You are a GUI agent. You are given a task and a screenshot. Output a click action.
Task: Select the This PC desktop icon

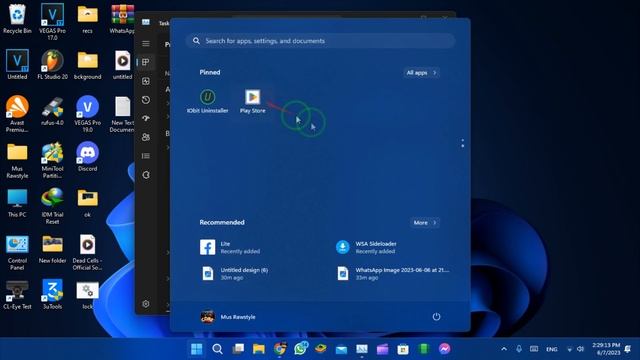(17, 202)
